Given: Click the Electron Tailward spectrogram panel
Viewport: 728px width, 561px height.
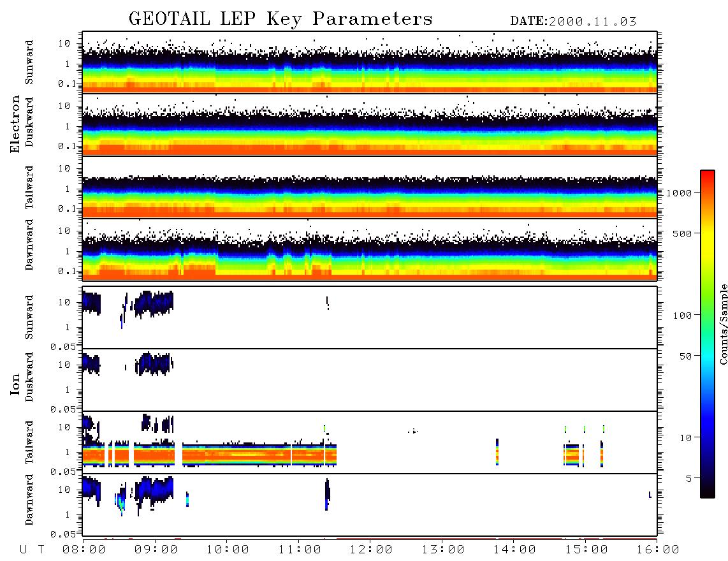Looking at the screenshot, I should pos(370,187).
